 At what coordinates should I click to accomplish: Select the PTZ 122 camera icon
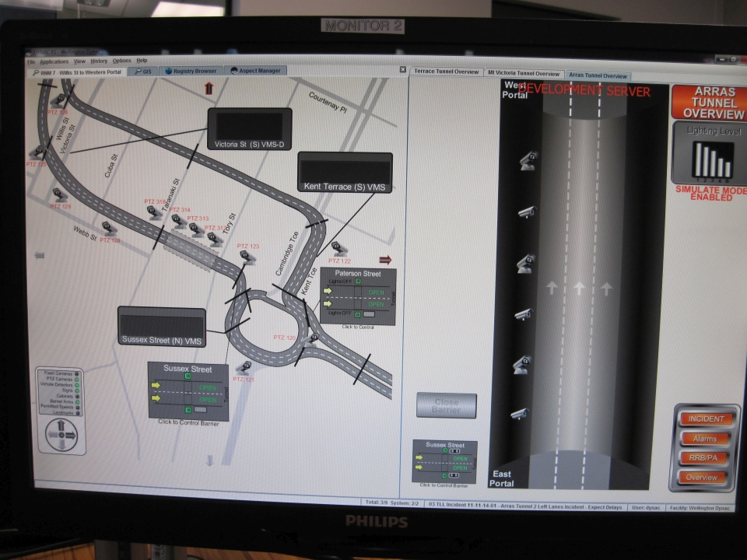[339, 249]
